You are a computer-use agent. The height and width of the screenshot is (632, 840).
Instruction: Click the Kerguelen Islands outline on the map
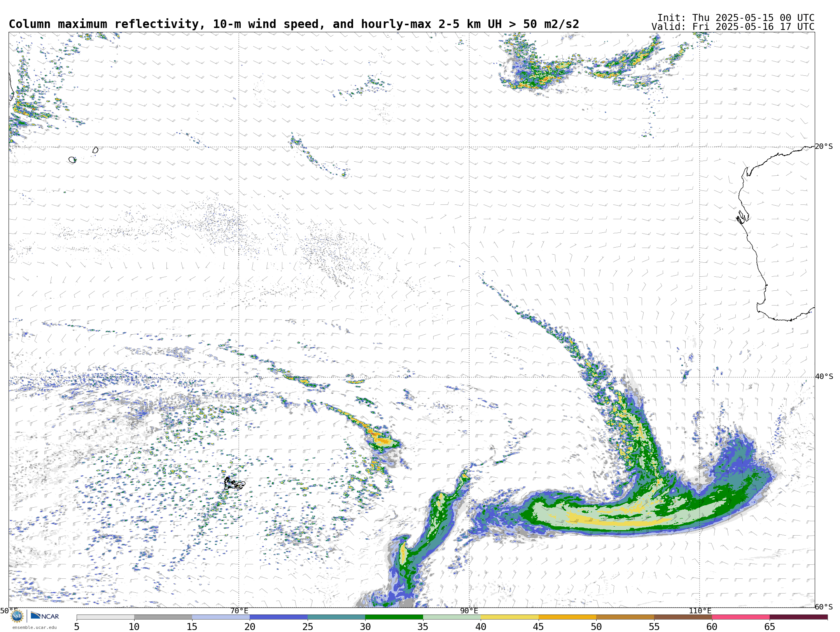[234, 484]
